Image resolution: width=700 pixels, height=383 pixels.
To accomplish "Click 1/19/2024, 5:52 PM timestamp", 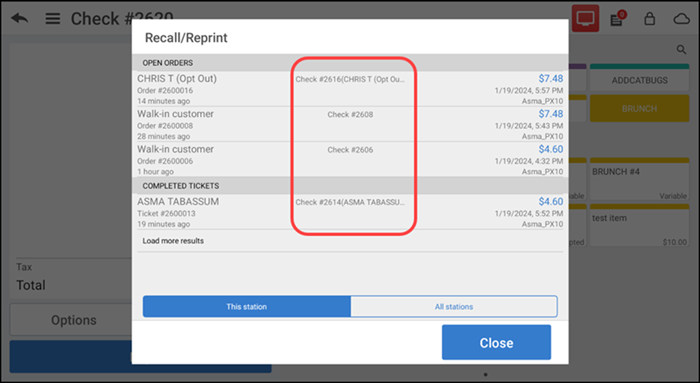I will coord(529,214).
